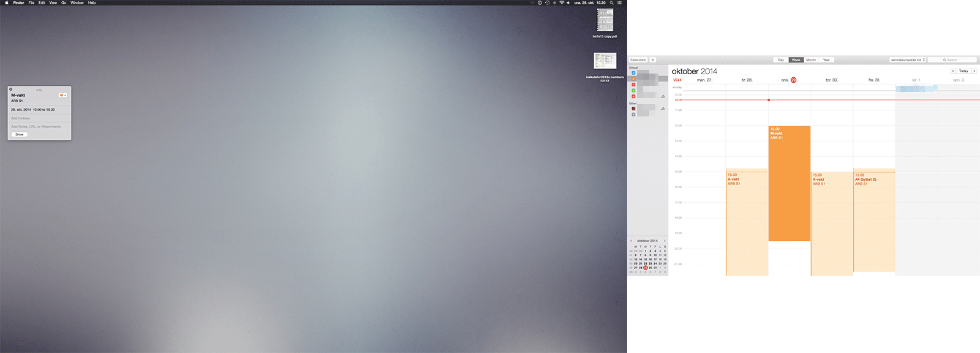Screen dimensions: 980x353
Task: Click the shared icon on the Other calendar row
Action: pos(663,108)
